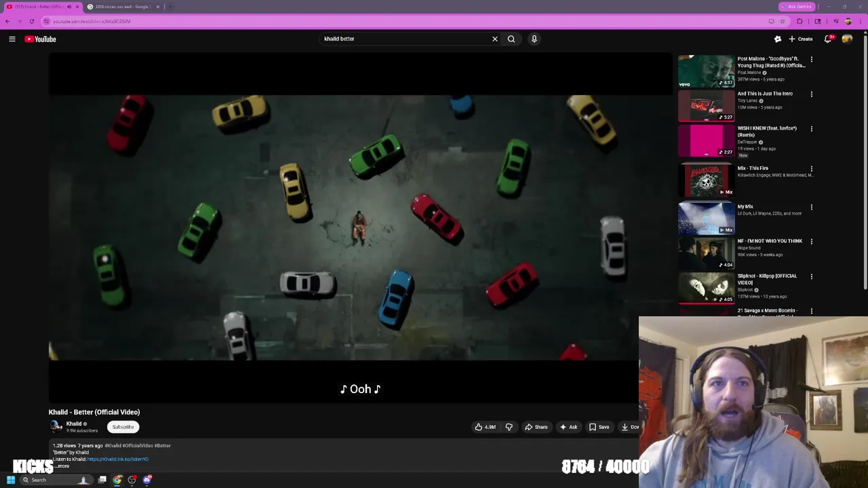
Task: Open the Khalid channel name link
Action: [x=74, y=424]
